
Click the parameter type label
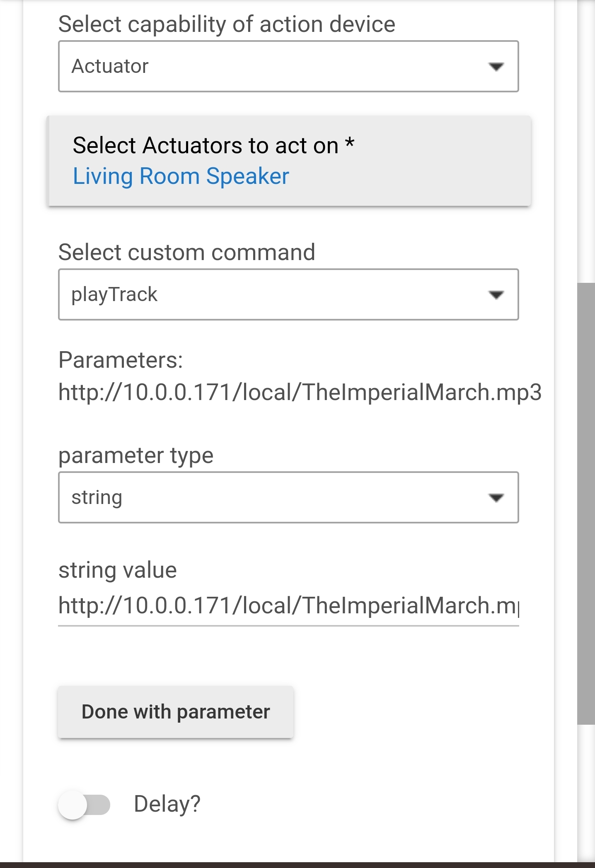136,456
